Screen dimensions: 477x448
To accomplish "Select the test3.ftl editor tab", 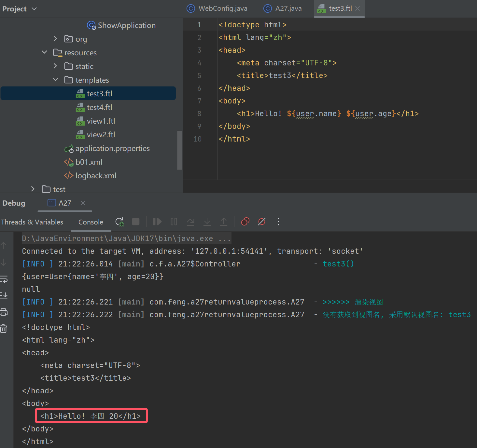I will (340, 8).
